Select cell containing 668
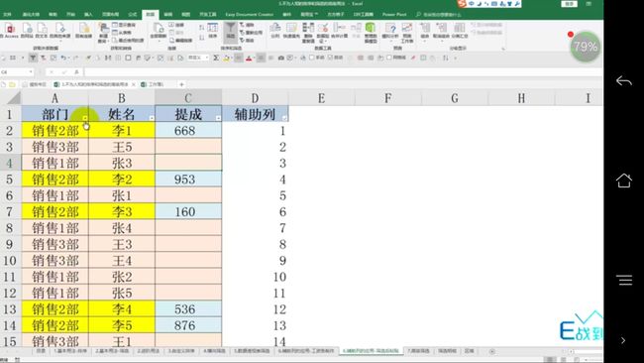This screenshot has height=363, width=644. coord(188,131)
